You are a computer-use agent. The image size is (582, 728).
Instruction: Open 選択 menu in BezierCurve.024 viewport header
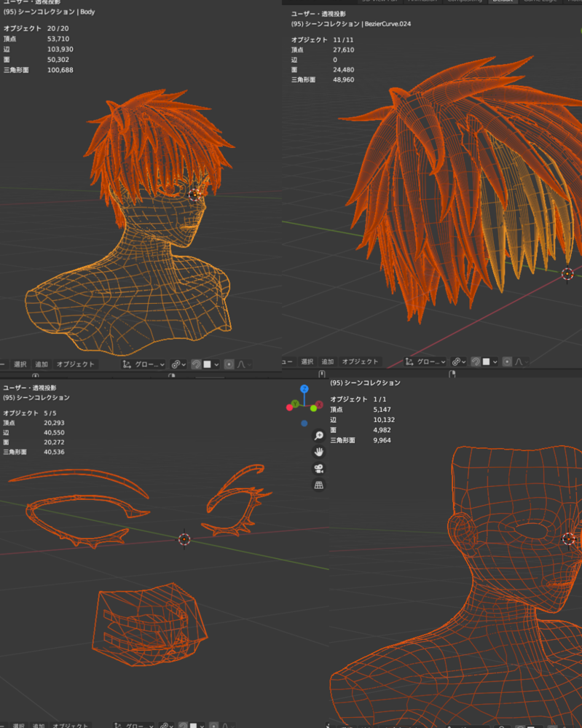[307, 361]
